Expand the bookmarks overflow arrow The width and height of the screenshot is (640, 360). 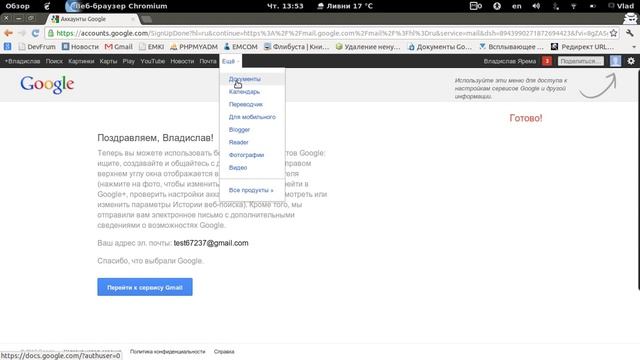[634, 47]
